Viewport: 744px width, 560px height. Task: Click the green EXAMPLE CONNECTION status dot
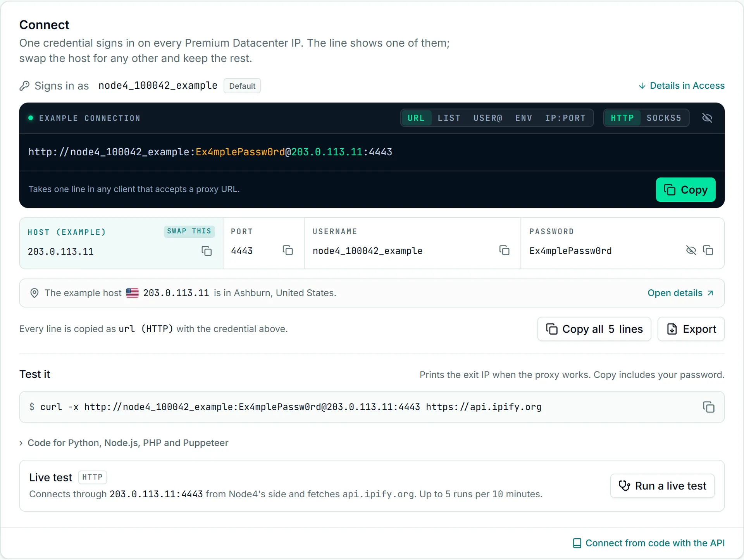pyautogui.click(x=30, y=118)
